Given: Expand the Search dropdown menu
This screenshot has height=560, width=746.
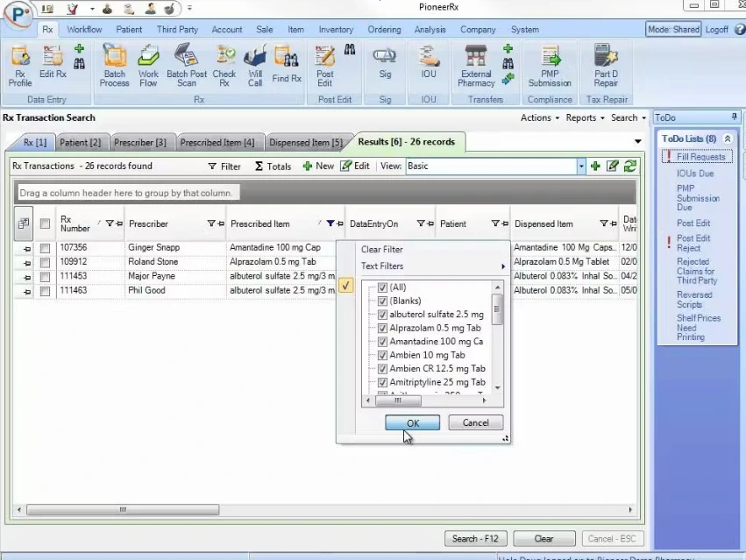Looking at the screenshot, I should click(629, 118).
